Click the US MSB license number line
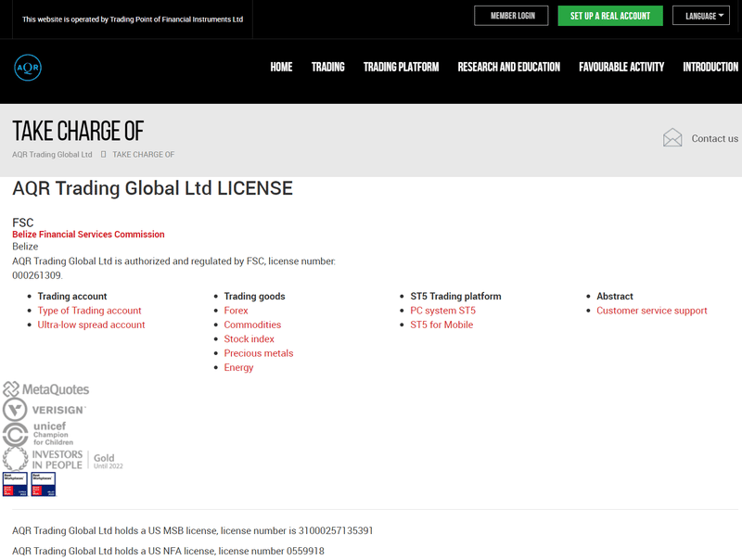 pyautogui.click(x=193, y=530)
